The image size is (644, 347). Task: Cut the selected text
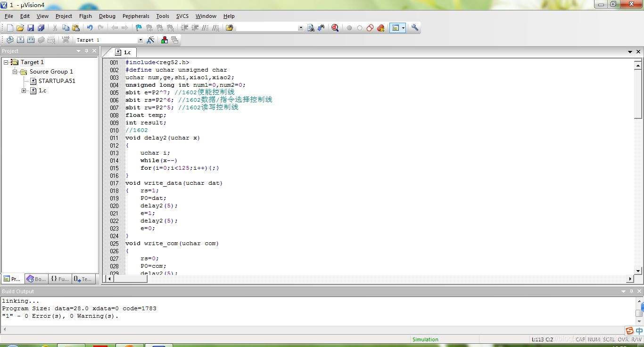point(55,28)
